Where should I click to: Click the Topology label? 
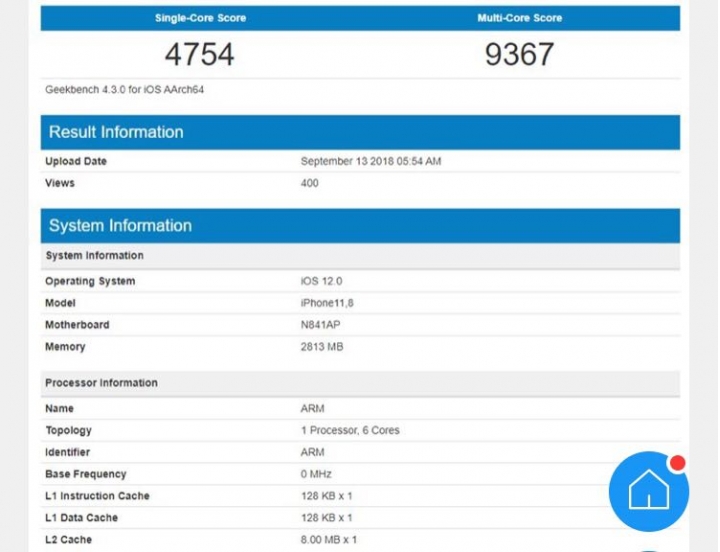click(68, 430)
